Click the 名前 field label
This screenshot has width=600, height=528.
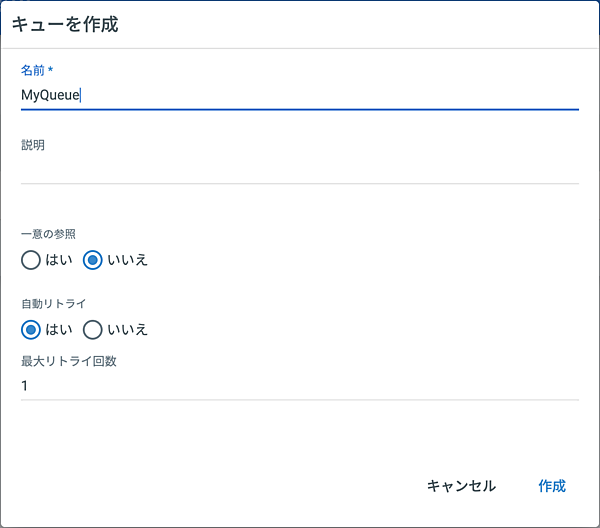click(33, 70)
